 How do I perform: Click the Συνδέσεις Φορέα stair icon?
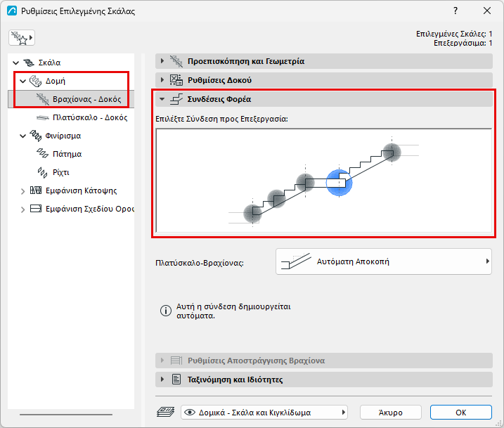click(x=176, y=99)
